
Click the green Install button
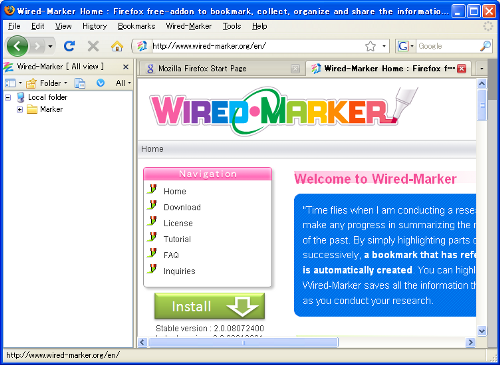pyautogui.click(x=210, y=306)
